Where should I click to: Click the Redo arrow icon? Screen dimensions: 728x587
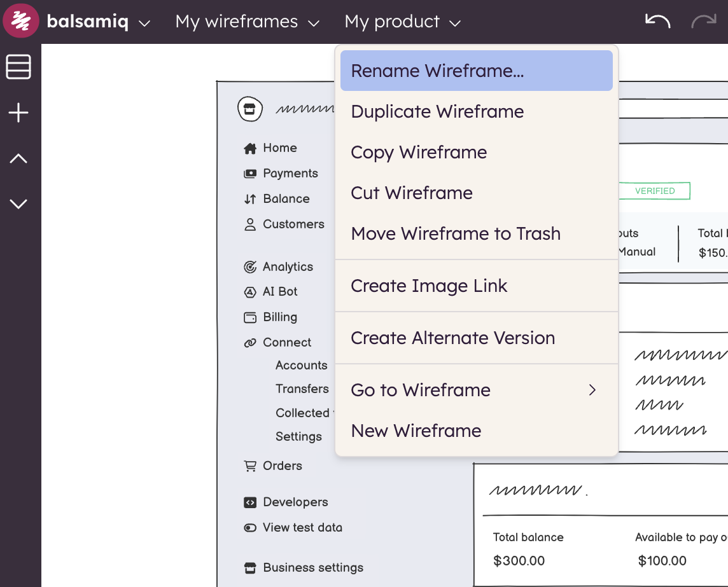pyautogui.click(x=703, y=22)
